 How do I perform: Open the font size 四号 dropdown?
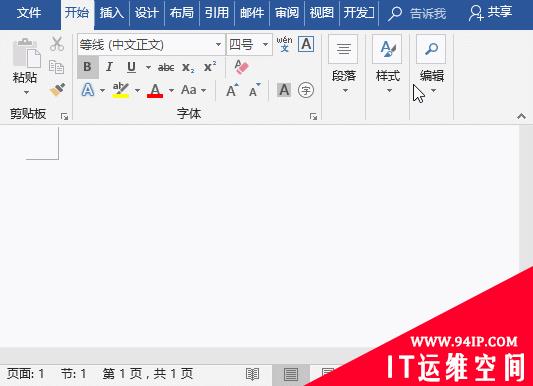(265, 45)
